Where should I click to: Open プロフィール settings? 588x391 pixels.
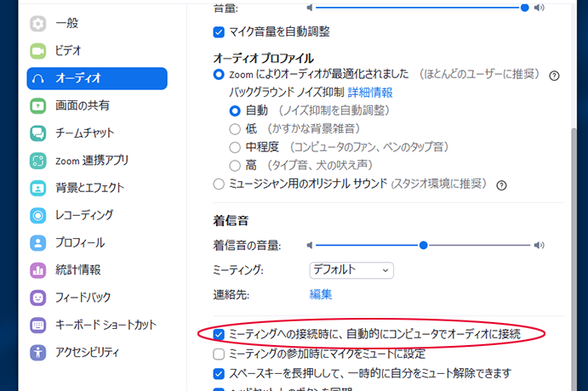click(x=97, y=243)
